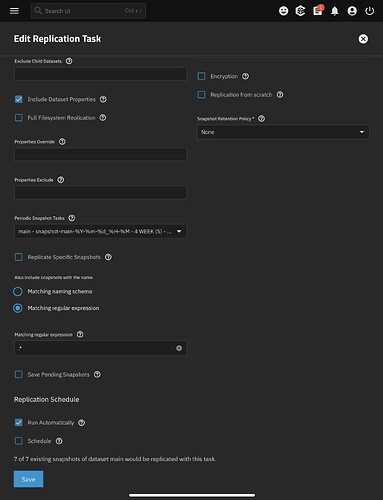This screenshot has width=383, height=500.
Task: Click the Replication Schedule heading
Action: (47, 399)
